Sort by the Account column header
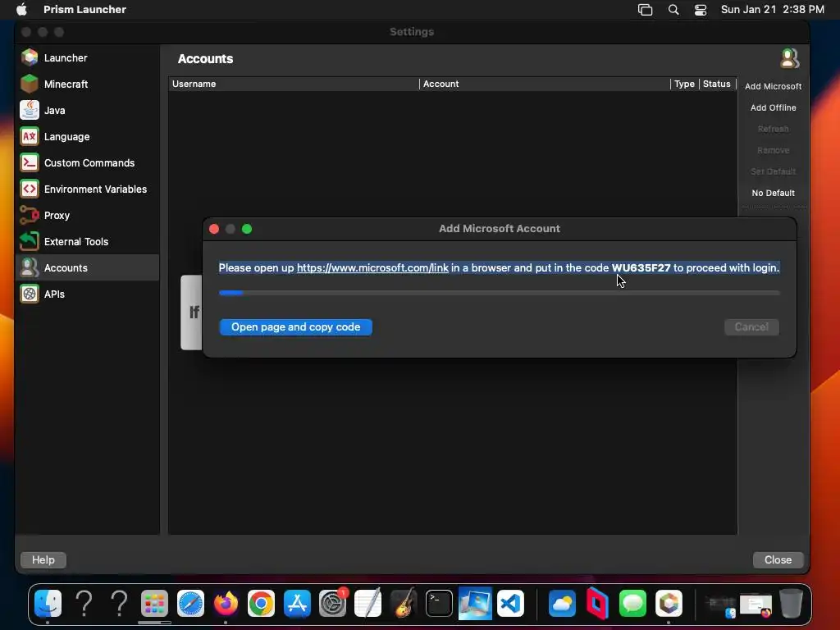Image resolution: width=840 pixels, height=630 pixels. point(545,84)
